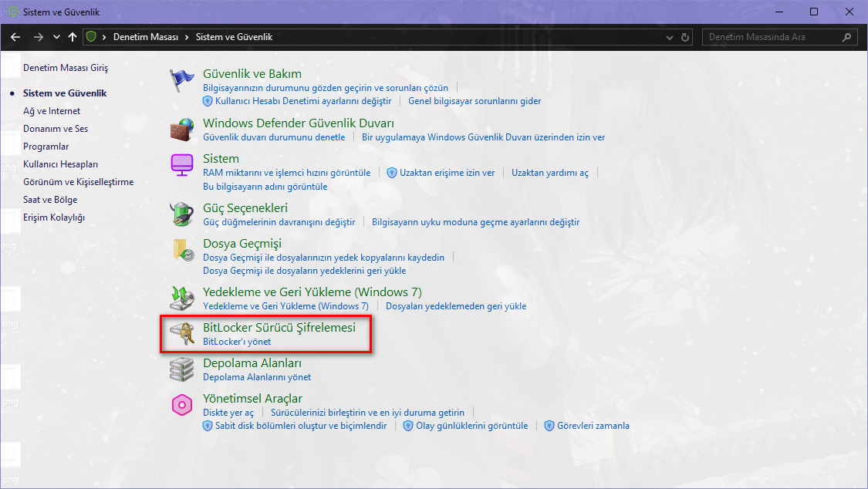868x489 pixels.
Task: Click the address bar shield icon
Action: coord(91,36)
